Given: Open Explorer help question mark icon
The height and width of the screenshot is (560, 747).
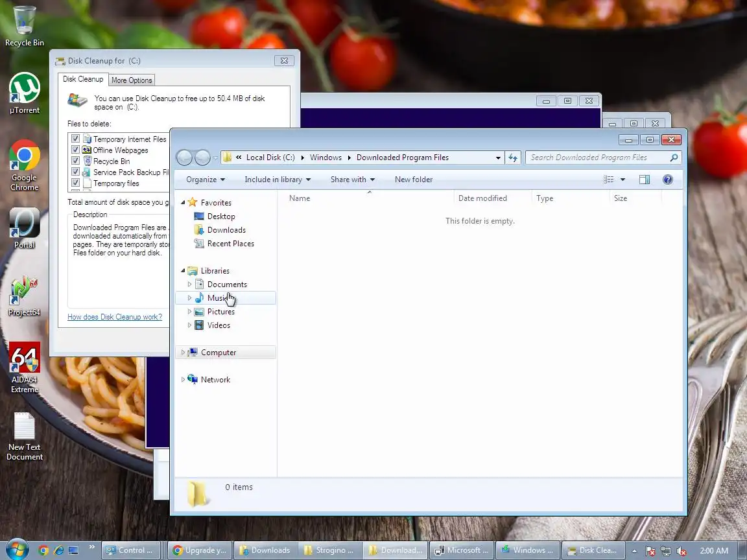Looking at the screenshot, I should tap(668, 180).
